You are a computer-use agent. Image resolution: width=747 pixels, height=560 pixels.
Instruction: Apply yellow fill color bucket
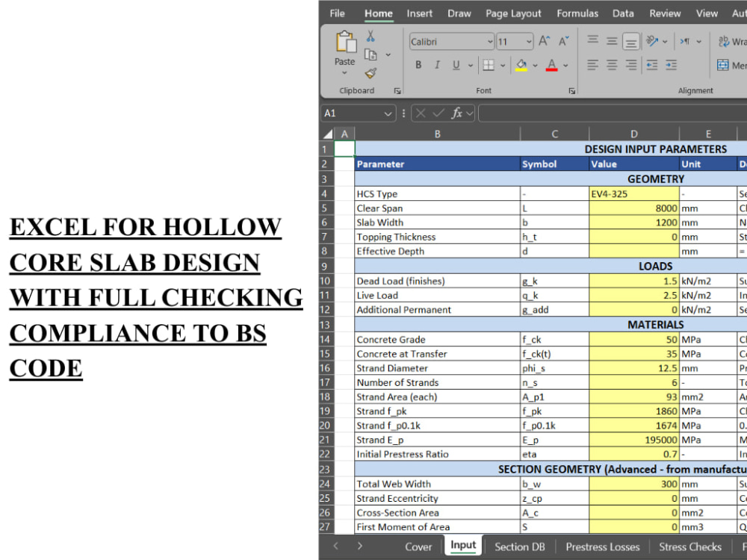pos(521,65)
